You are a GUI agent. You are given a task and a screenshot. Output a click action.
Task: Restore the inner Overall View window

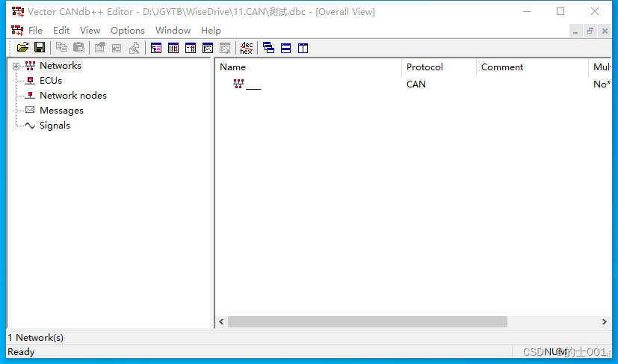click(590, 31)
